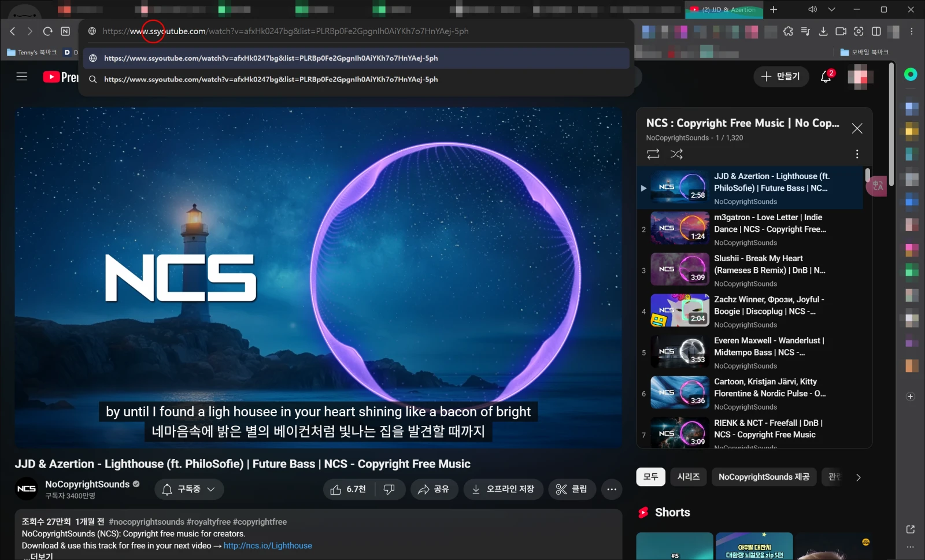Click the 공유 share button
The height and width of the screenshot is (560, 925).
coord(434,489)
